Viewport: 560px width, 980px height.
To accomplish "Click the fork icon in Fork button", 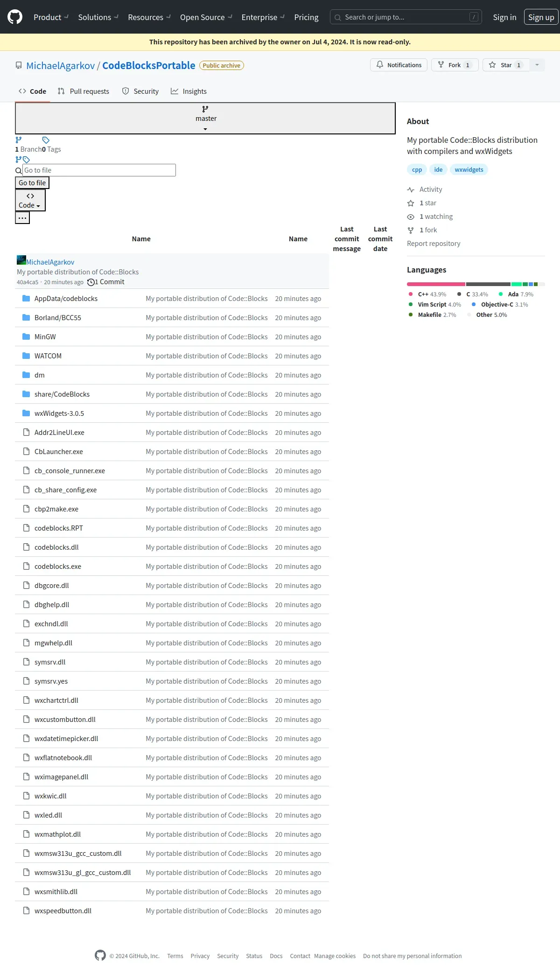I will pyautogui.click(x=441, y=65).
